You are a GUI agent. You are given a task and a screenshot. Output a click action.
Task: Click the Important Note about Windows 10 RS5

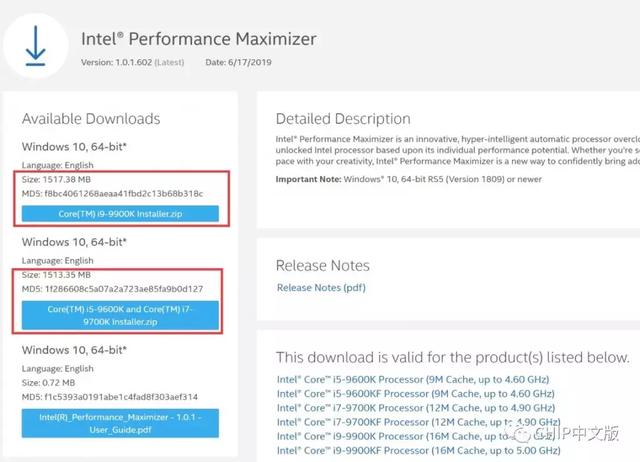tap(409, 179)
